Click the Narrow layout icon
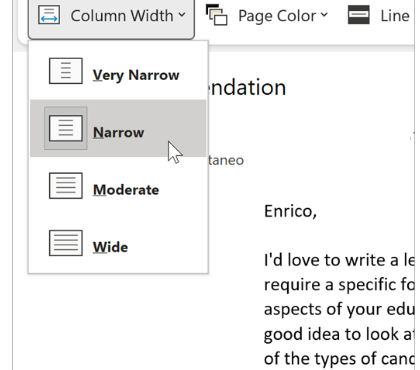 click(66, 128)
